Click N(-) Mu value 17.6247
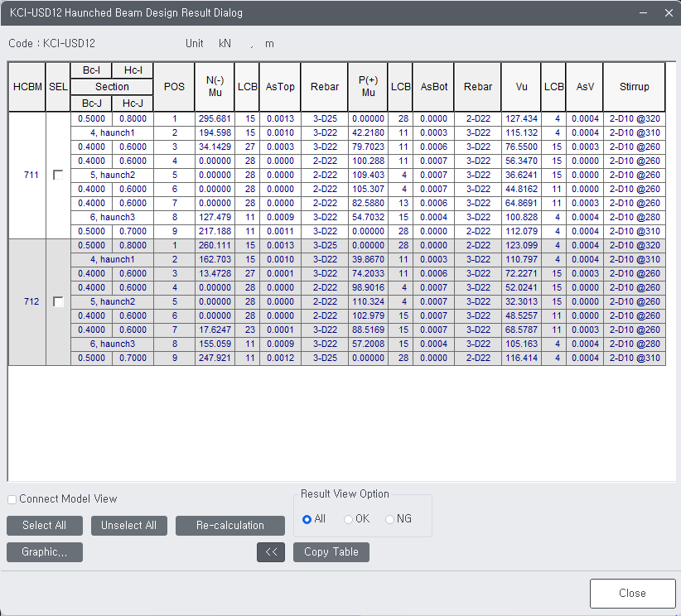 coord(215,330)
